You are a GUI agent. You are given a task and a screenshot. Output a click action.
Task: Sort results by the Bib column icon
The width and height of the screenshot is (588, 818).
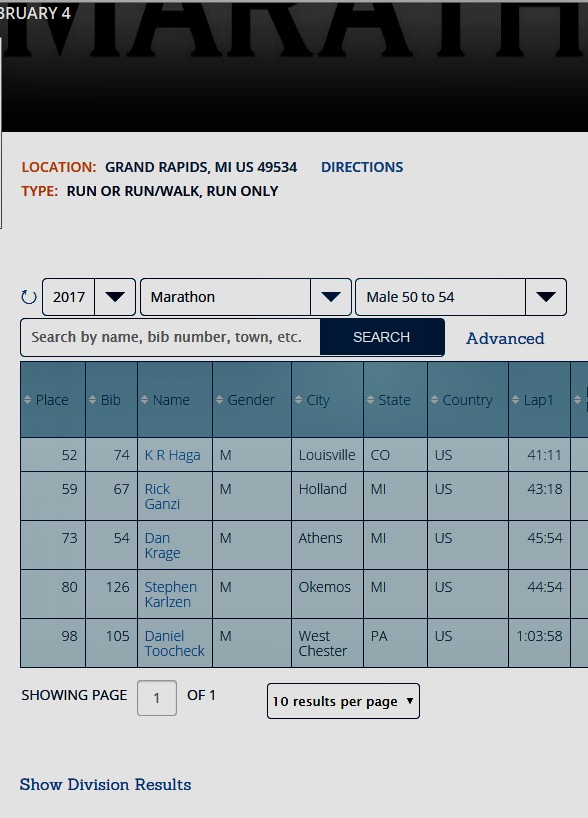coord(92,400)
